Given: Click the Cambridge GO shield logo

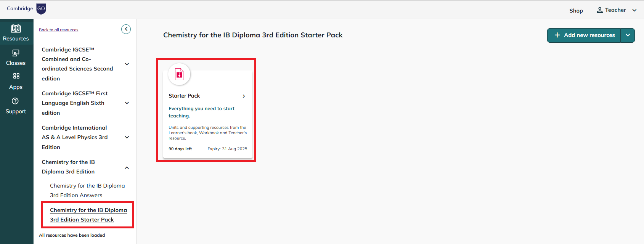Looking at the screenshot, I should point(41,9).
